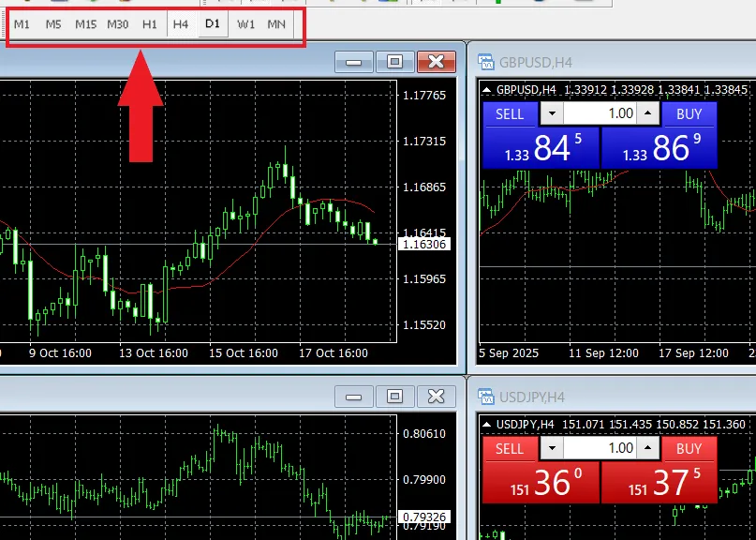Click the GBPUSD chart window icon
Viewport: 756px width, 540px height.
pyautogui.click(x=486, y=63)
